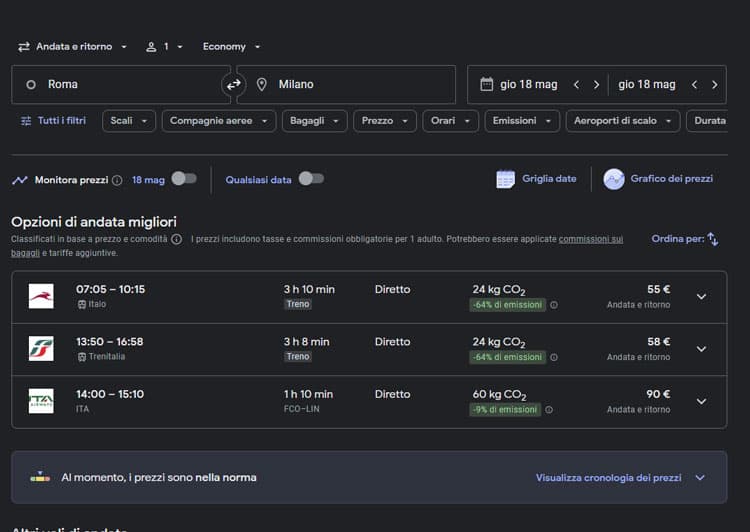The image size is (750, 532).
Task: Click the ITA Airways logo
Action: (41, 401)
